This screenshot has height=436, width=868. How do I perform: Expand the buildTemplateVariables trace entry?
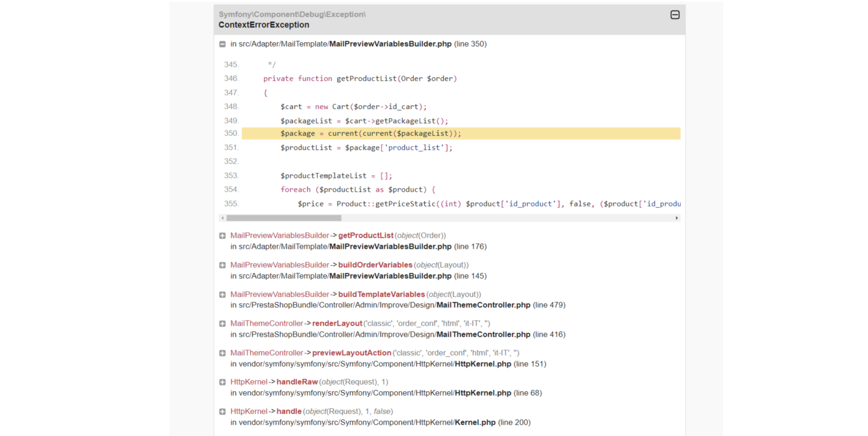coord(223,295)
